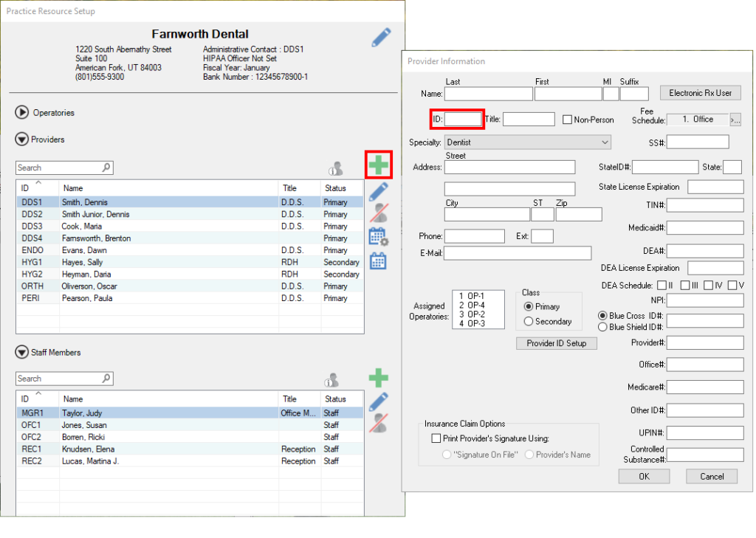Add a new staff member with green plus
The image size is (756, 538).
[x=378, y=378]
